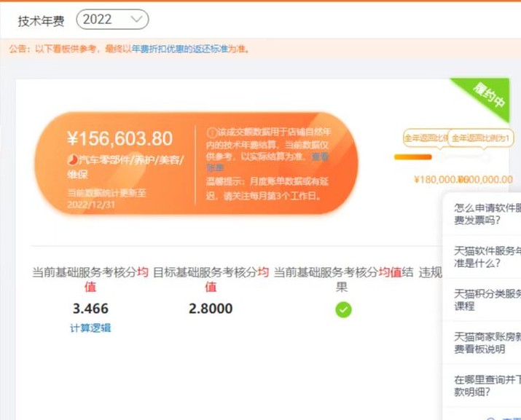The height and width of the screenshot is (420, 521).
Task: Click the 目标基础服务考核分均值 heading
Action: (211, 280)
